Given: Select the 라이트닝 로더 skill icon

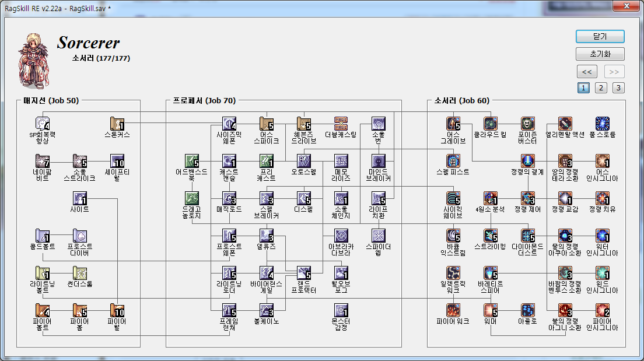Looking at the screenshot, I should point(229,273).
